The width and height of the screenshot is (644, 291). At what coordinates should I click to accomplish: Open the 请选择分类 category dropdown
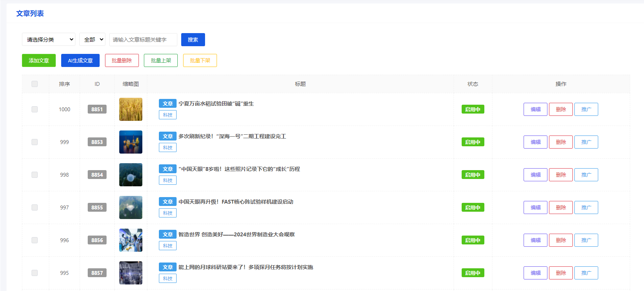pos(48,40)
